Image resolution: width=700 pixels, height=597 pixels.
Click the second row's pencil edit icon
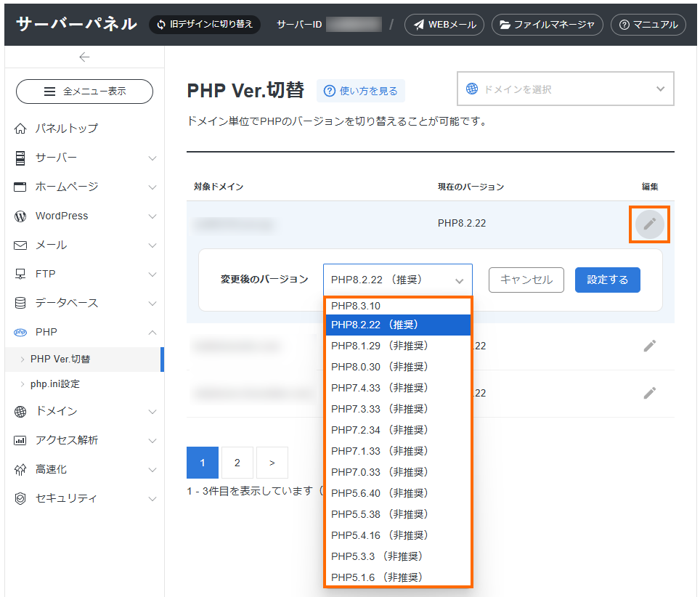point(650,346)
